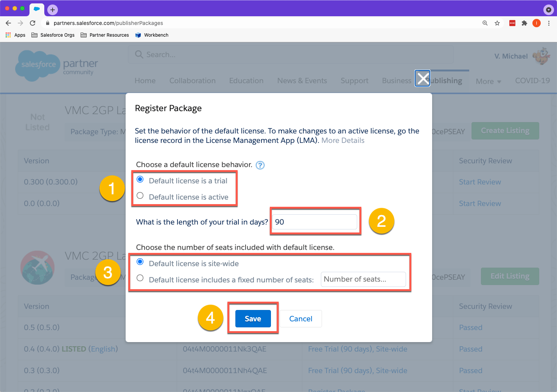This screenshot has height=392, width=557.
Task: Select Default license is a trial
Action: (140, 179)
